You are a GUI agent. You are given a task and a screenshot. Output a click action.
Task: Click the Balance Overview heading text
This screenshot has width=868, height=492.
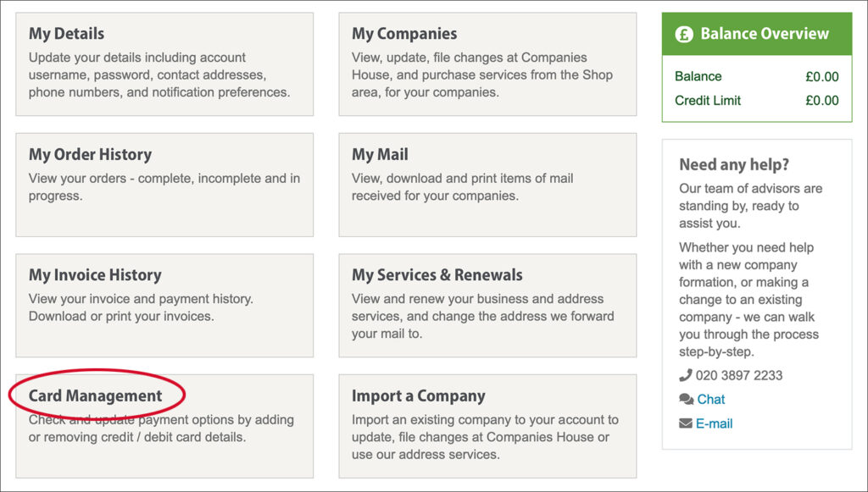(765, 34)
